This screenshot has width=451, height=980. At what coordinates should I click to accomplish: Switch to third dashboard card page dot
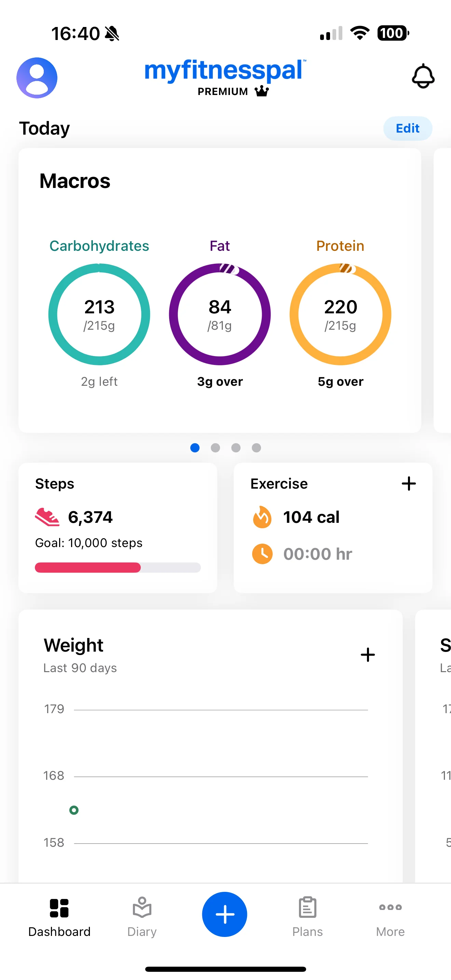(236, 448)
